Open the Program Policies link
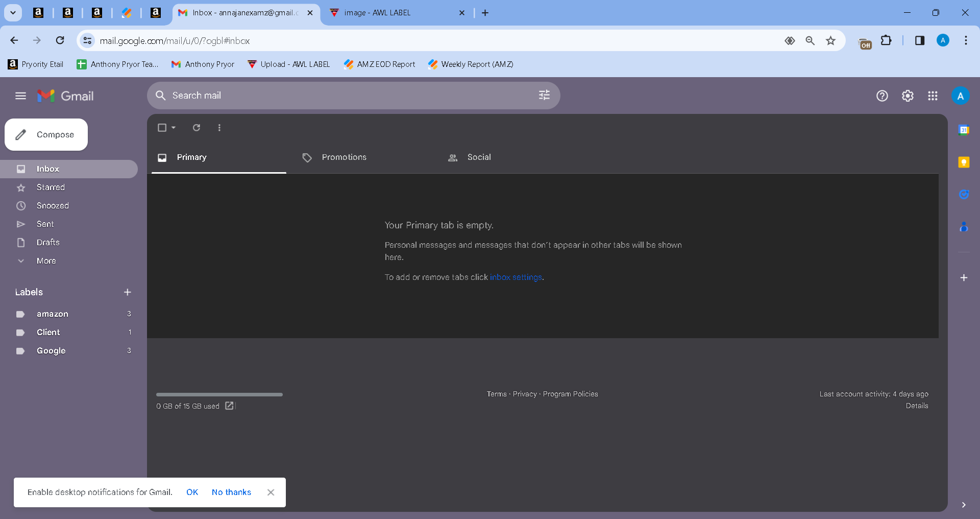The width and height of the screenshot is (980, 519). (x=570, y=394)
